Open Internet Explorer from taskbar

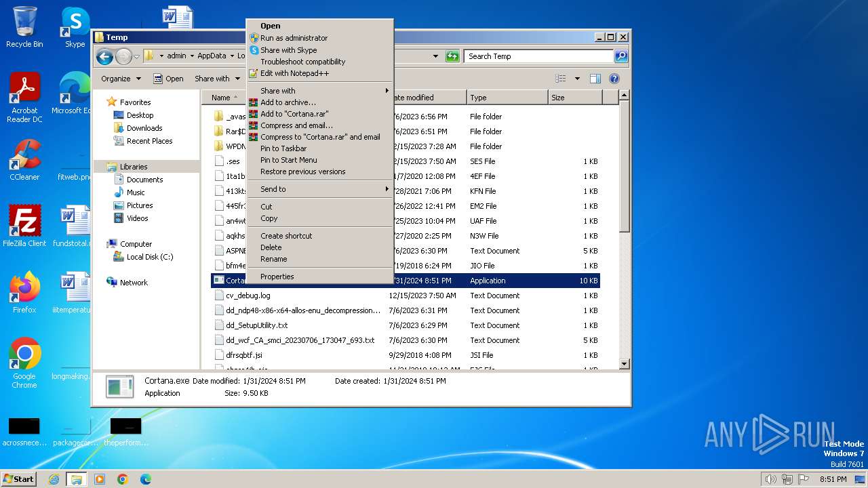(54, 479)
